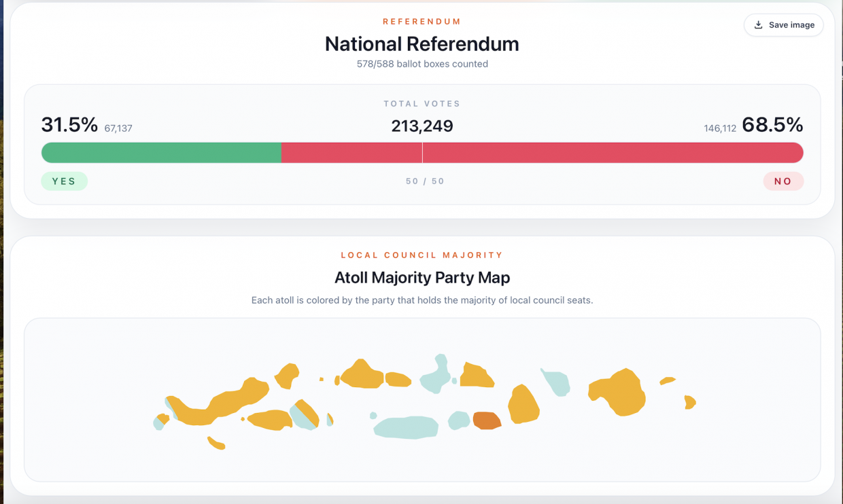
Task: Click the small yellow atoll at far right edge
Action: [689, 402]
